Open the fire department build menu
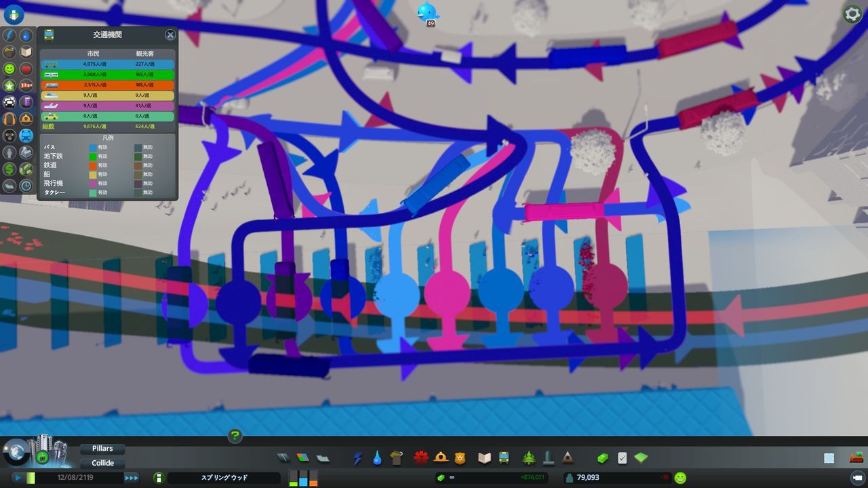The image size is (868, 488). [441, 458]
